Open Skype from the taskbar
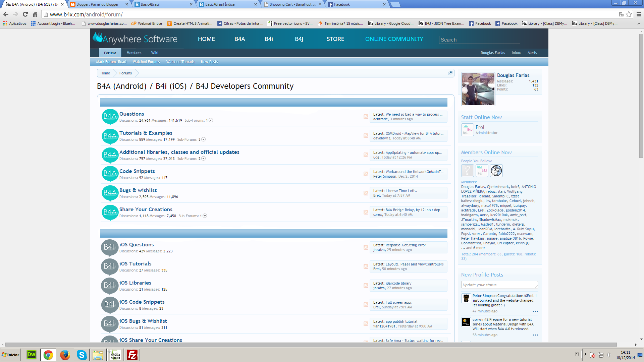 tap(82, 355)
